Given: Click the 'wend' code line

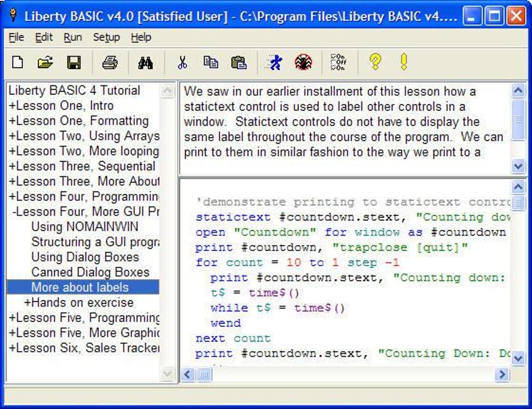Looking at the screenshot, I should (x=226, y=323).
